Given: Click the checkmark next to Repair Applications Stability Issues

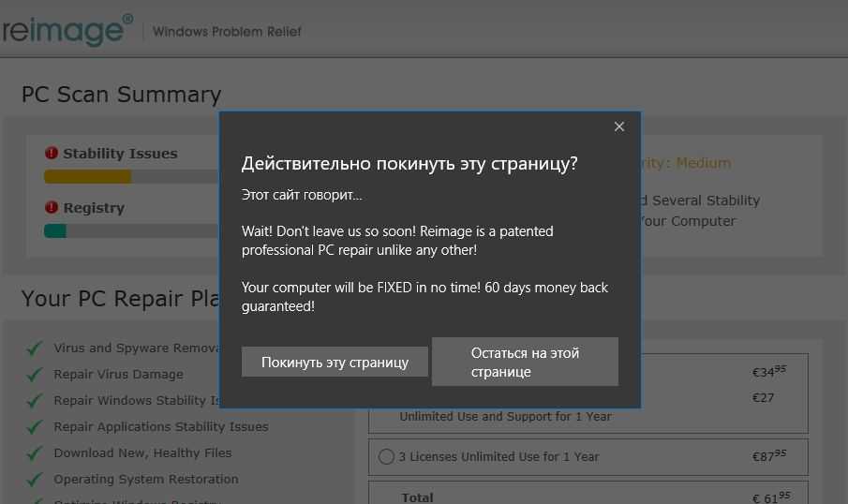Looking at the screenshot, I should [x=35, y=427].
